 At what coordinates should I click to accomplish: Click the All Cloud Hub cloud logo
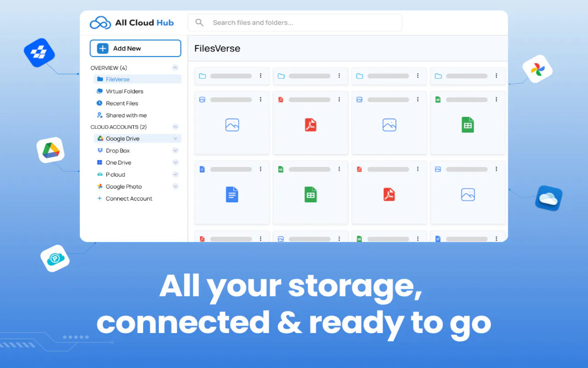100,23
